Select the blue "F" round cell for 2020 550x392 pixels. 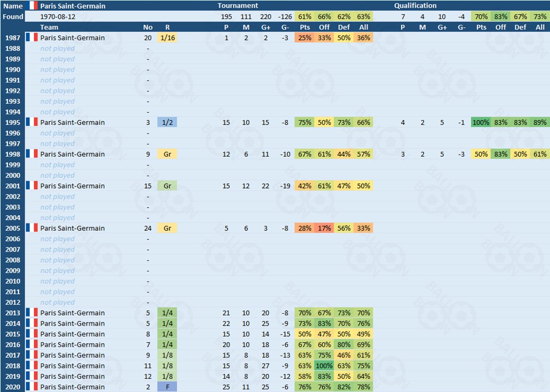pos(167,387)
